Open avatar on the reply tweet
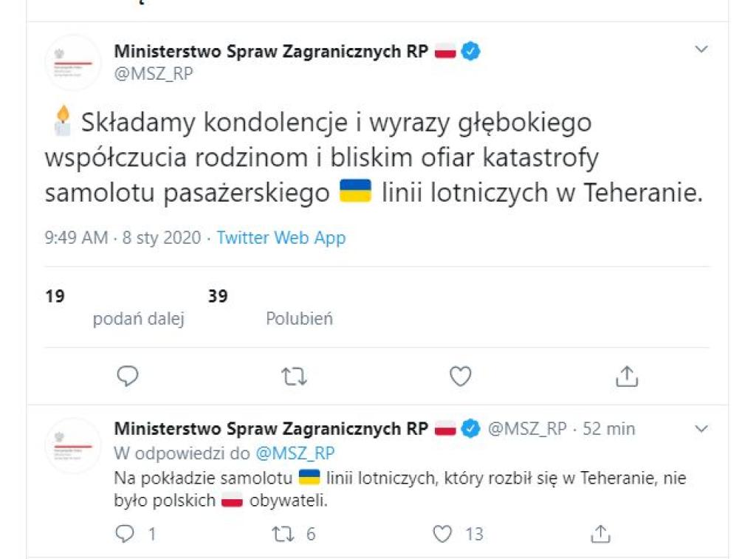The width and height of the screenshot is (756, 559). (72, 445)
